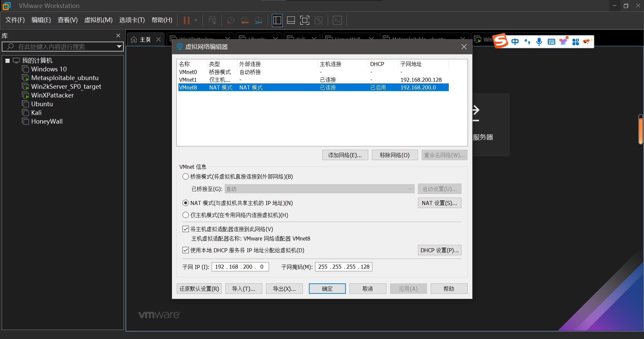The image size is (644, 339).
Task: Click 还原默认设置(R) to restore defaults
Action: (199, 288)
